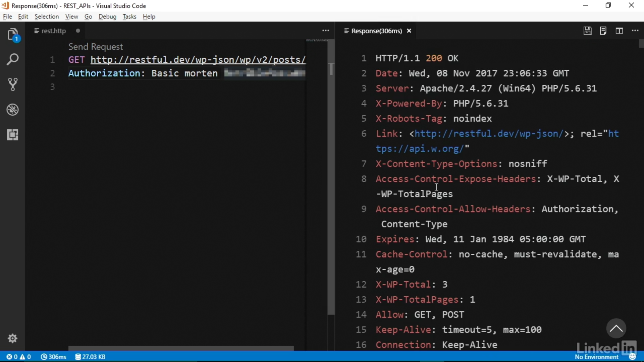Click the rest.http horizontal scrollbar
The height and width of the screenshot is (362, 644).
pyautogui.click(x=181, y=348)
